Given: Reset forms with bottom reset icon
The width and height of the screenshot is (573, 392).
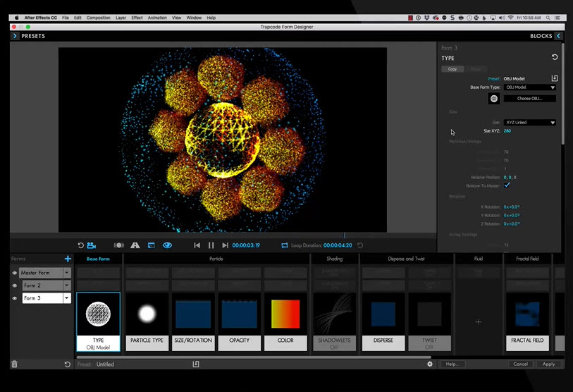Looking at the screenshot, I should 67,365.
